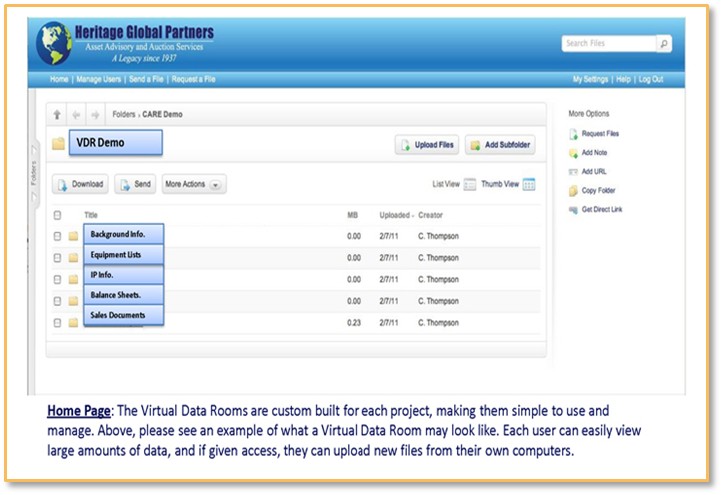Check the IP Info. row checkbox
This screenshot has height=495, width=723.
(57, 279)
